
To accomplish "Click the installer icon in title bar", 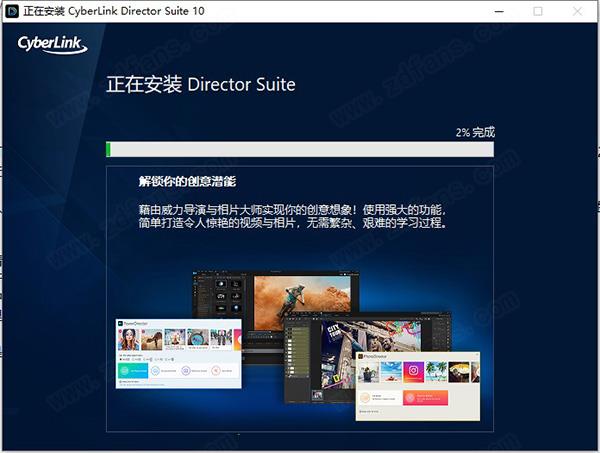I will [x=12, y=11].
